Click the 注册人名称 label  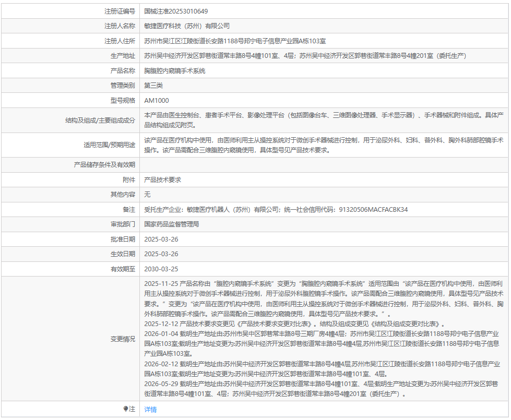120,26
